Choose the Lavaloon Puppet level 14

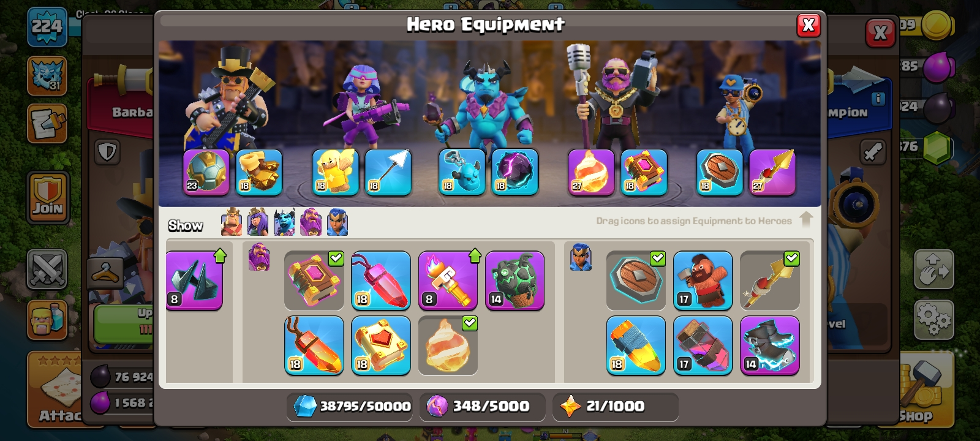[514, 280]
